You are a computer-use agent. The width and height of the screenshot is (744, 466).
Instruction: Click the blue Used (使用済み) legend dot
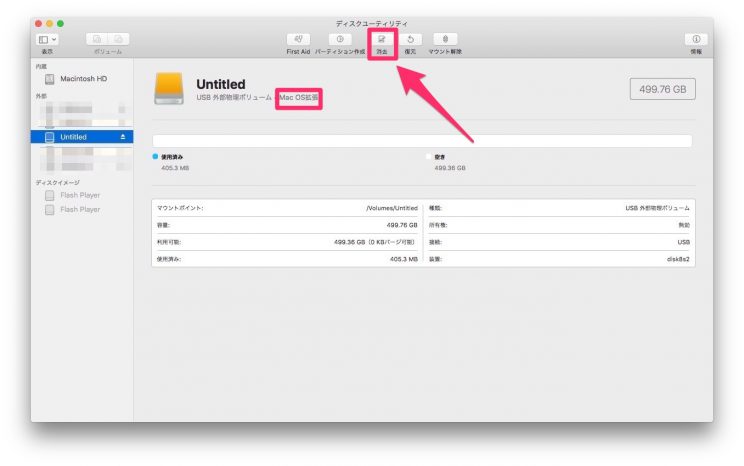click(x=155, y=157)
